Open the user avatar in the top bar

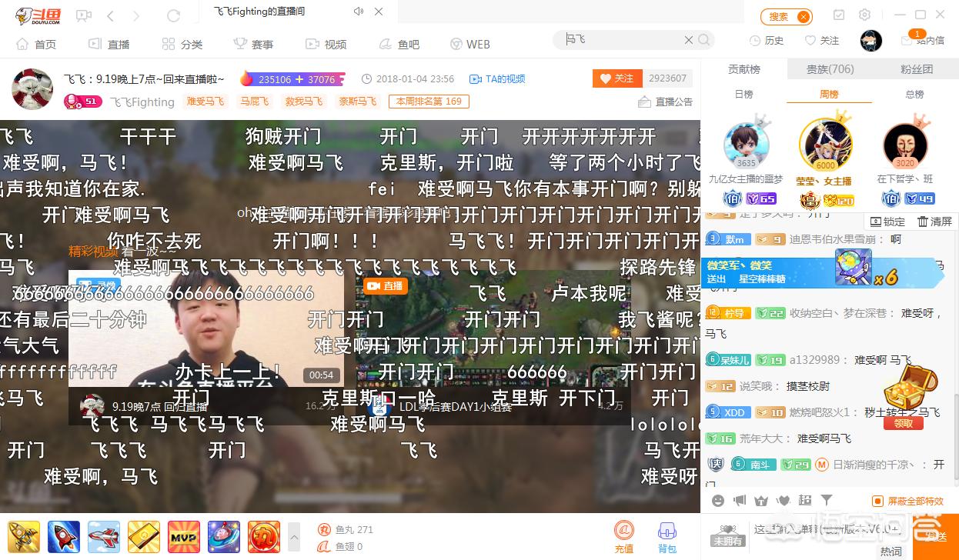[871, 40]
